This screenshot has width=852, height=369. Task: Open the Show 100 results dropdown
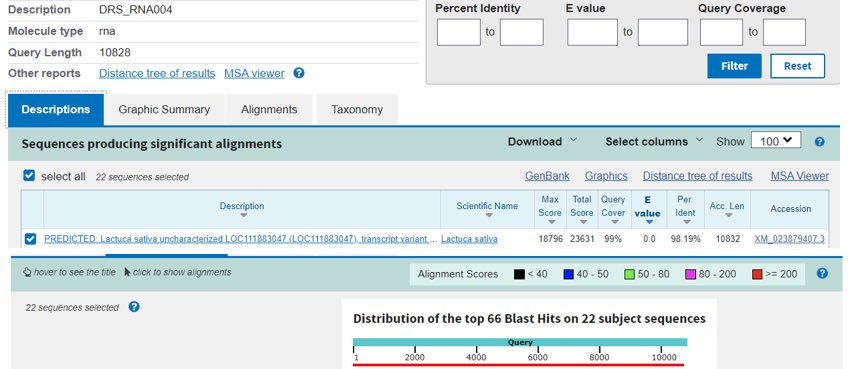click(x=775, y=141)
